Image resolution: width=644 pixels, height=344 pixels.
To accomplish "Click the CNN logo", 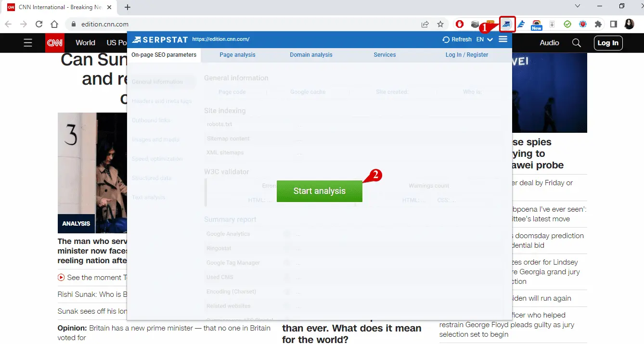I will (55, 43).
